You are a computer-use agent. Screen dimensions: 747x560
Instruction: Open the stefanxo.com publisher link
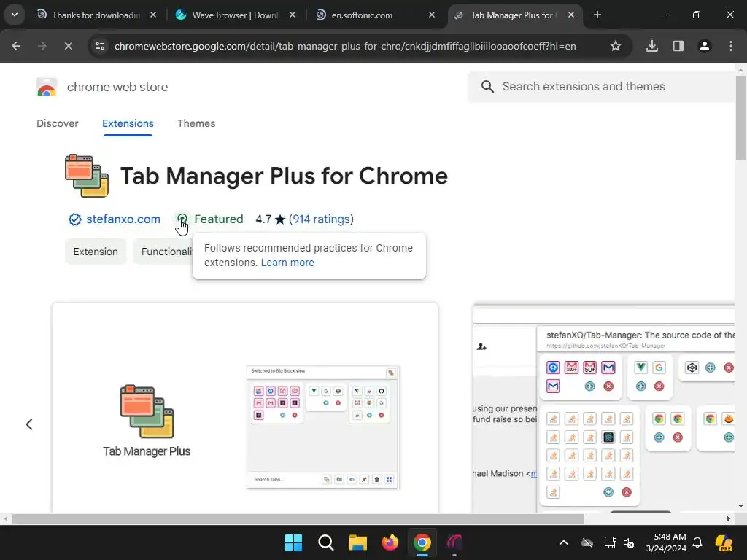coord(123,219)
